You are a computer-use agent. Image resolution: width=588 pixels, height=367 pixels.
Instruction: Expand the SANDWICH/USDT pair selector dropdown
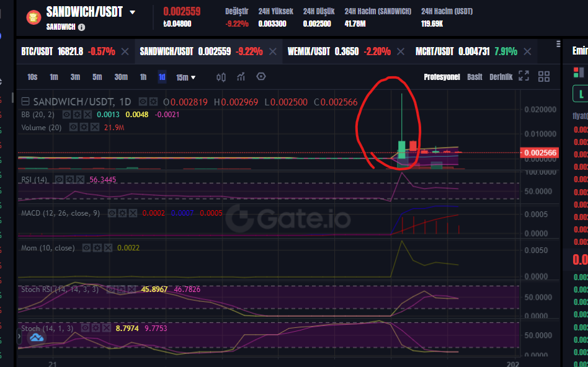click(x=132, y=12)
